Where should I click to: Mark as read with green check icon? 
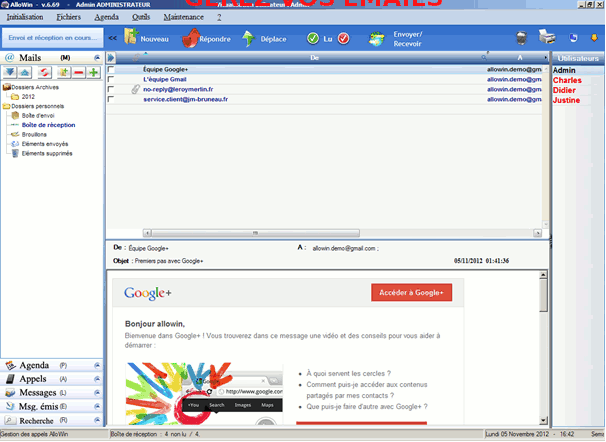click(313, 38)
